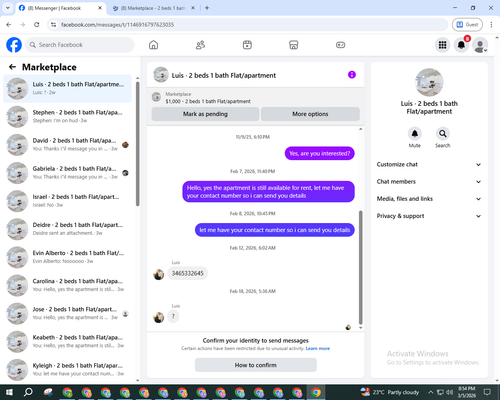Click the $1,000 - 2 beds 1 bath listing banner
This screenshot has height=400, width=500.
point(256,98)
